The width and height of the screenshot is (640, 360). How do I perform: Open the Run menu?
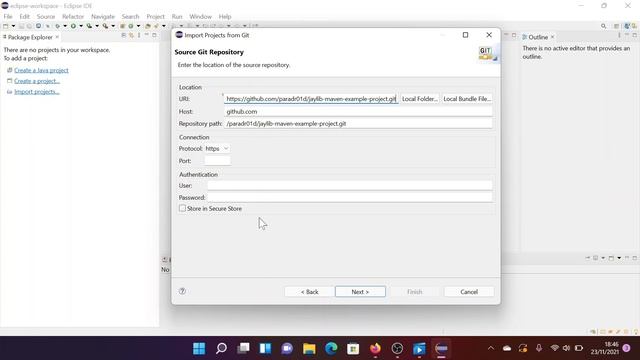[177, 16]
